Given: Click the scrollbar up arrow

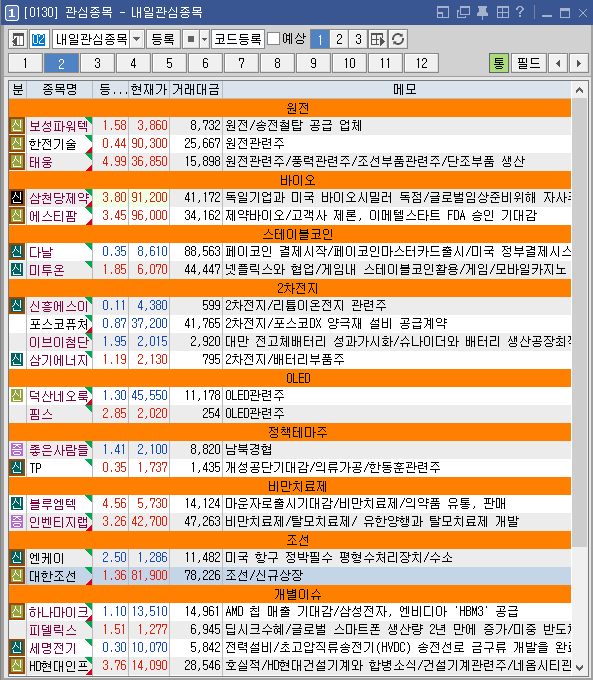Looking at the screenshot, I should pyautogui.click(x=579, y=90).
